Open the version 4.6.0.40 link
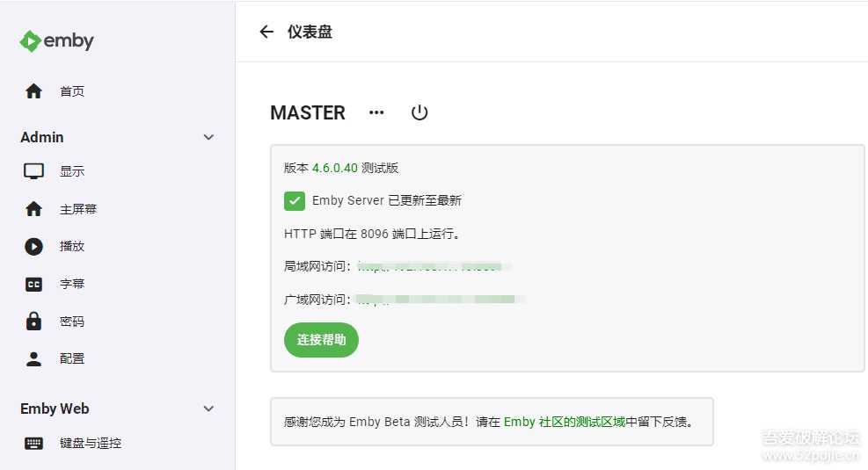868x470 pixels. pos(335,168)
